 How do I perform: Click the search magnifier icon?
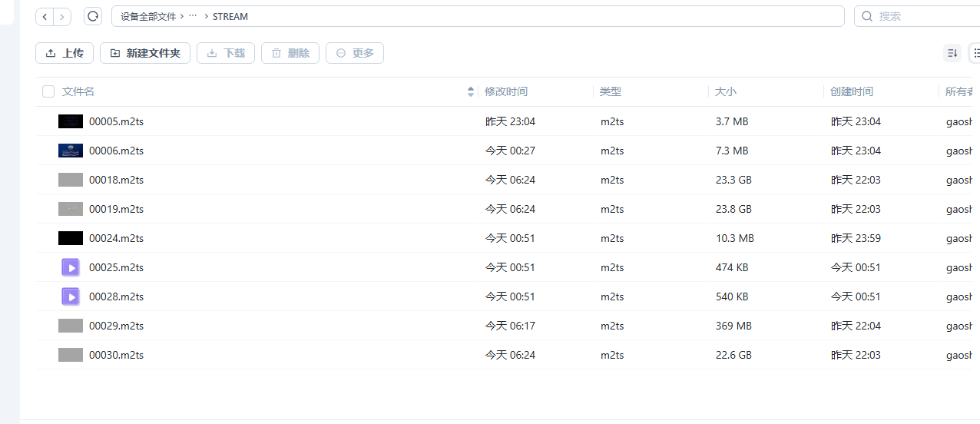[x=867, y=16]
